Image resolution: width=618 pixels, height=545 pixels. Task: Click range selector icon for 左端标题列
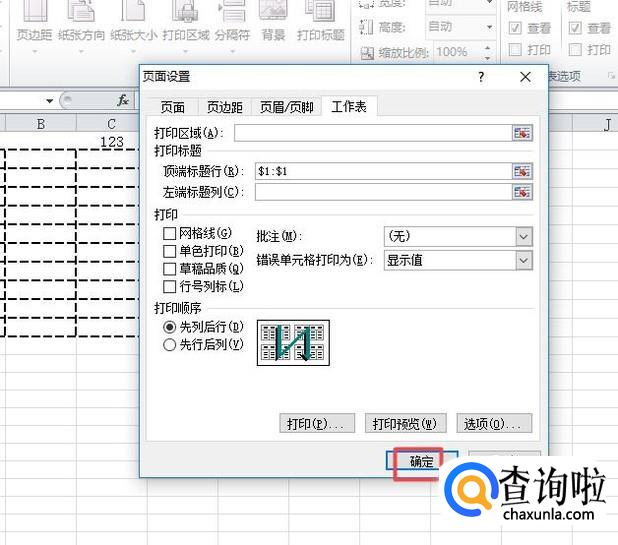click(x=522, y=192)
